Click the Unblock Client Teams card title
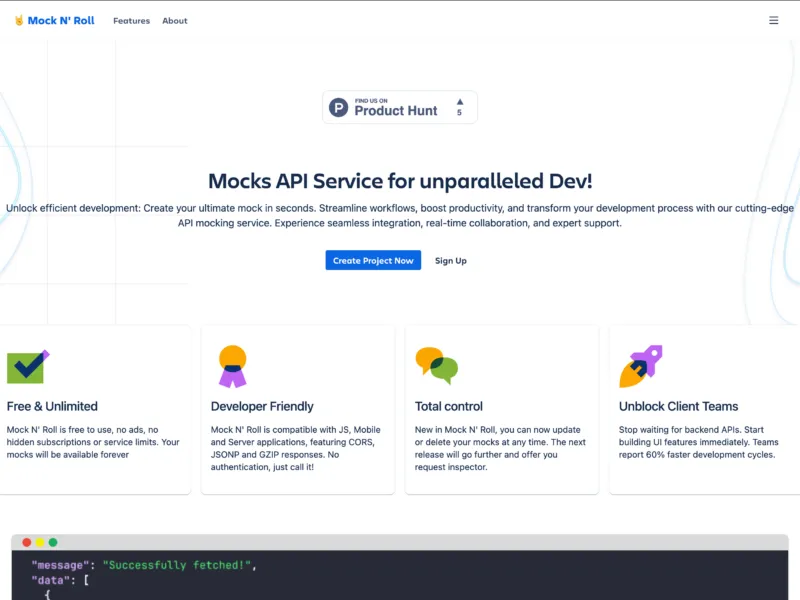 [678, 406]
